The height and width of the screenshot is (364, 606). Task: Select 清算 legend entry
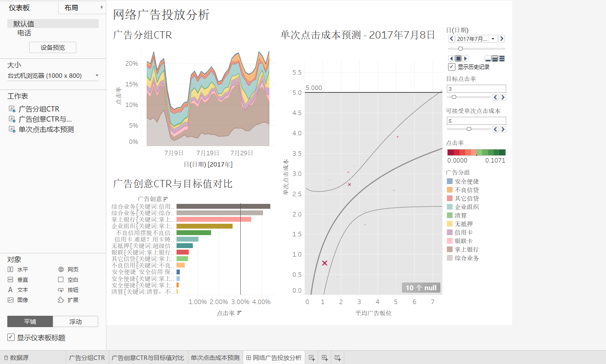pyautogui.click(x=457, y=215)
